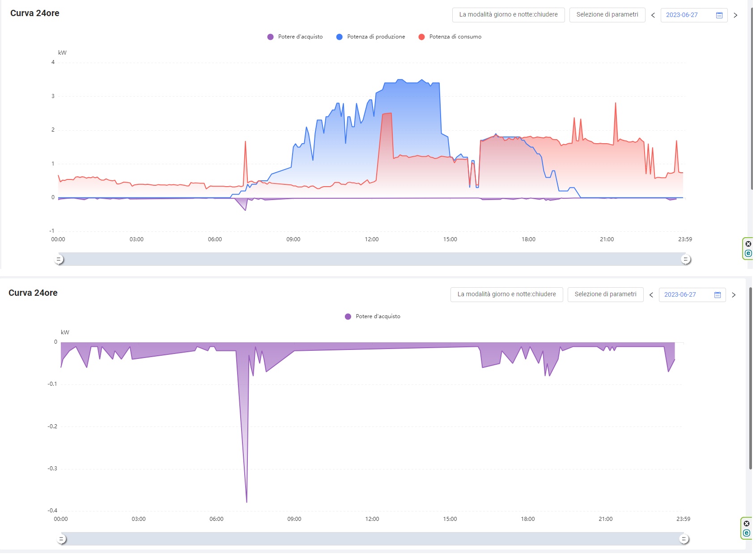Toggle Potere d'acquisto legend in bottom chart
This screenshot has width=756, height=554.
coord(373,316)
